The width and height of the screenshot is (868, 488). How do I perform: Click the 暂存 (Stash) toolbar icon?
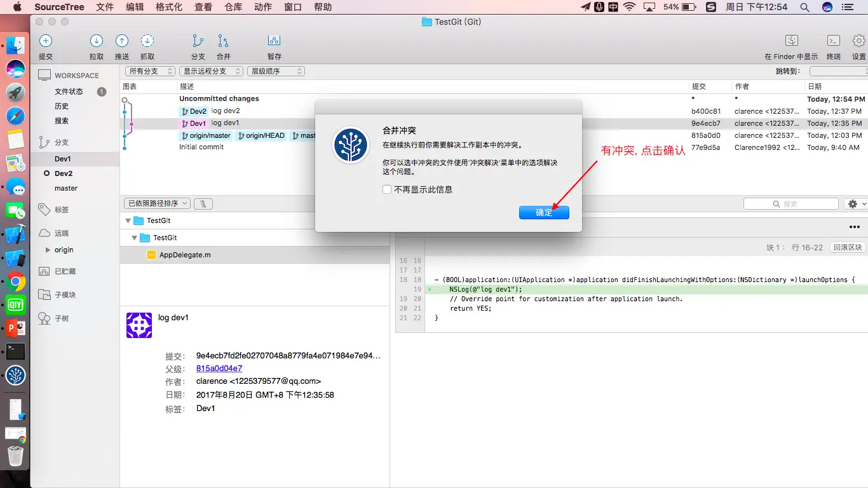[274, 41]
